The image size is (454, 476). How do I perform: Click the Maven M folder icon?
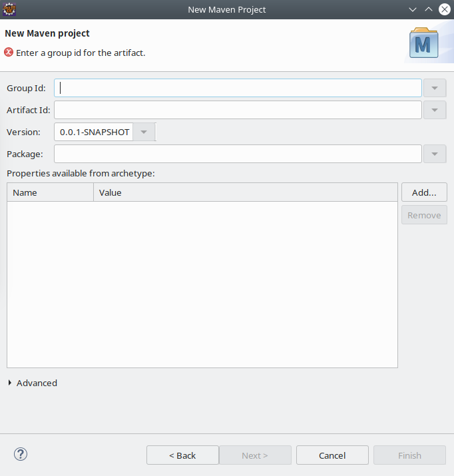[x=423, y=43]
